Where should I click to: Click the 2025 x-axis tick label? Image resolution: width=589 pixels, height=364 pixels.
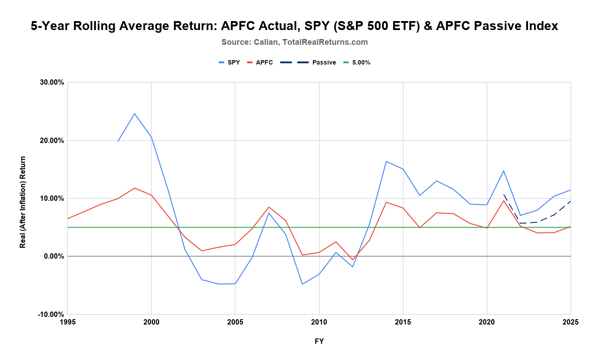[x=570, y=322]
